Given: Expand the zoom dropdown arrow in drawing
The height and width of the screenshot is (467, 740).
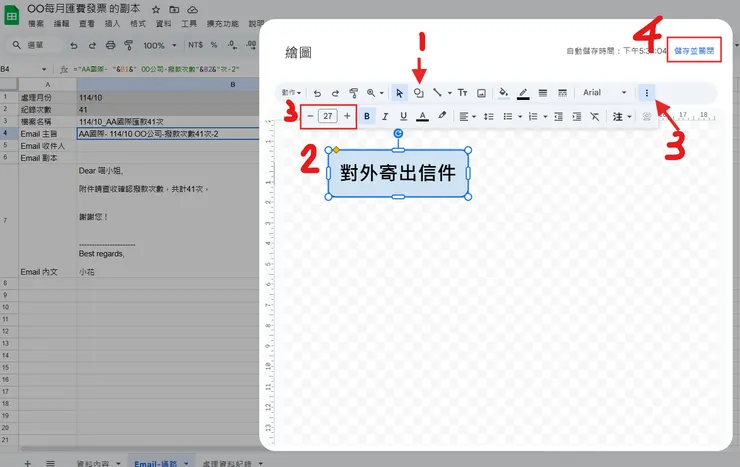Looking at the screenshot, I should click(381, 93).
